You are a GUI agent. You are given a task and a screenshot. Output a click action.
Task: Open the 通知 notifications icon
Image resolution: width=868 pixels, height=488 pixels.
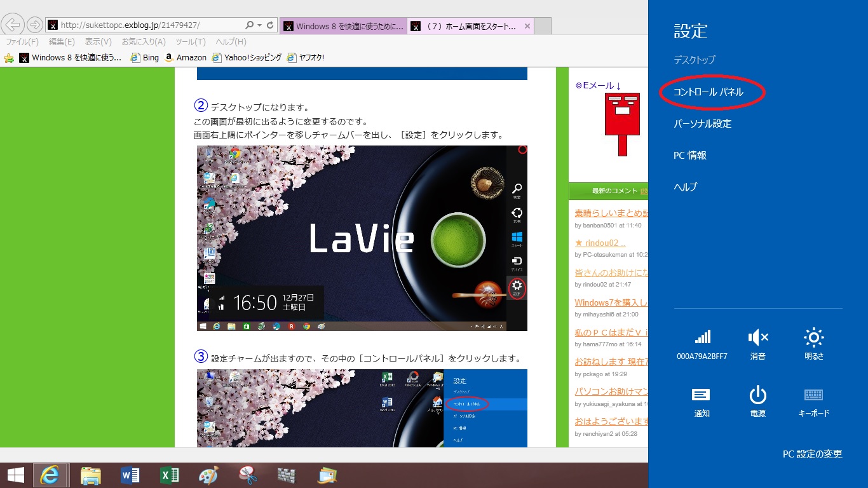point(702,402)
